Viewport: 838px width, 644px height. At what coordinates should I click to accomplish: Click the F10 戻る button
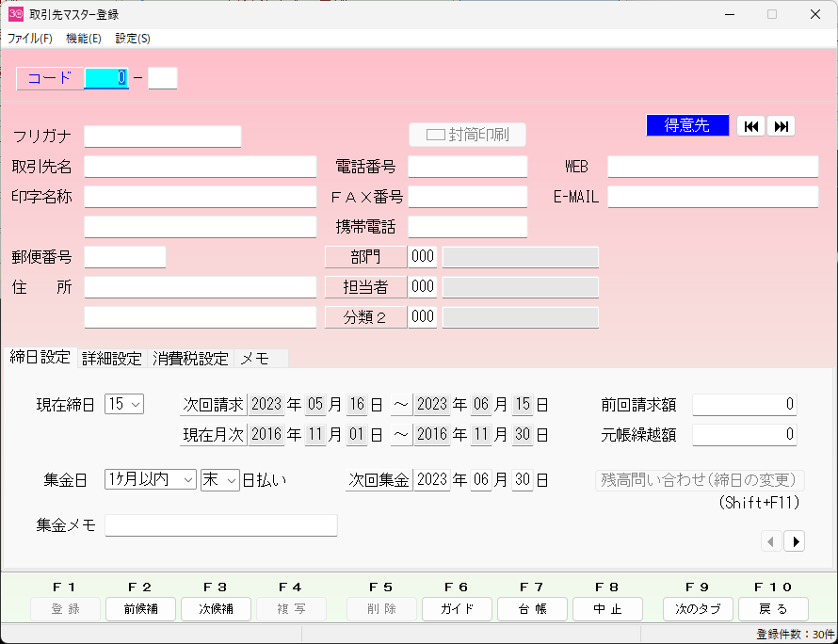pyautogui.click(x=773, y=609)
